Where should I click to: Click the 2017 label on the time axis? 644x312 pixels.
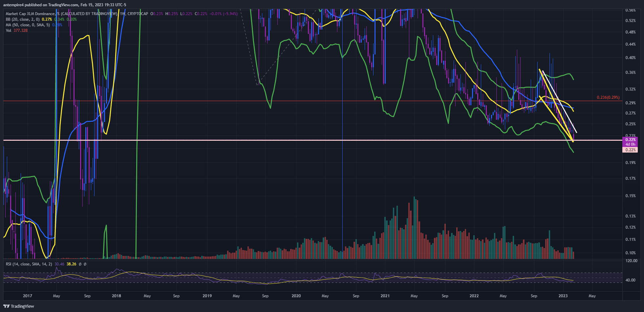(x=28, y=296)
